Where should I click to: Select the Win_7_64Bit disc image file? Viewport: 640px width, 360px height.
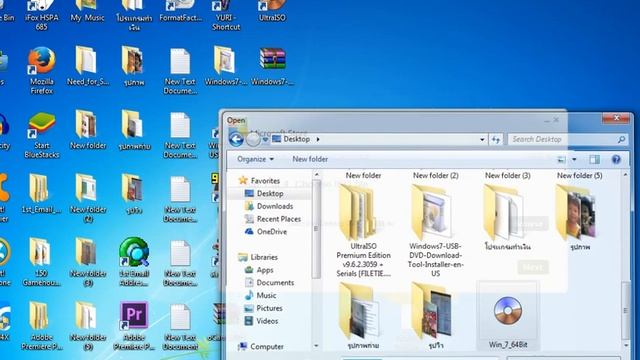click(508, 316)
